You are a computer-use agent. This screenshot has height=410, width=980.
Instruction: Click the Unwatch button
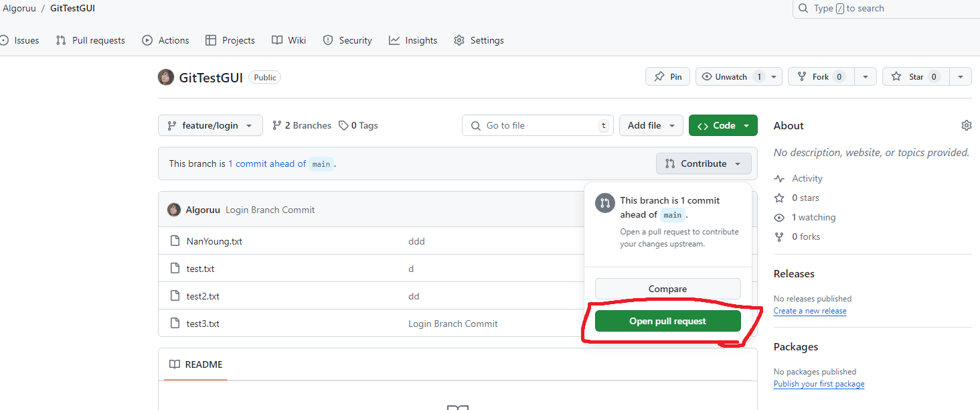[x=739, y=77]
